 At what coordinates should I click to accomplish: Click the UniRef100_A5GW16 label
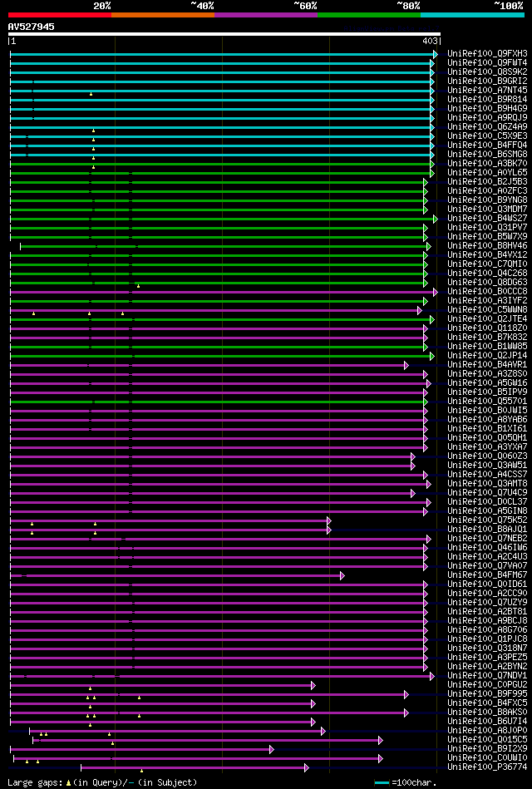tap(487, 383)
